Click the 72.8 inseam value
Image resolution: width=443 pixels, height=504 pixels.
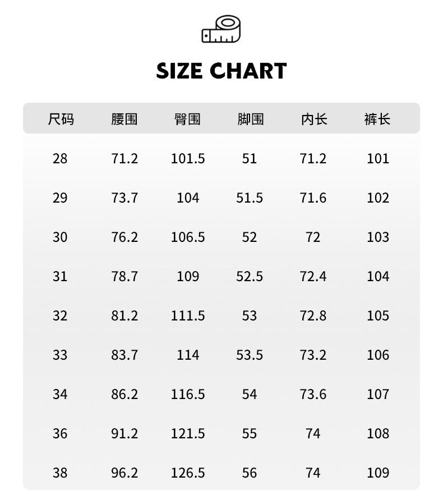coord(313,316)
